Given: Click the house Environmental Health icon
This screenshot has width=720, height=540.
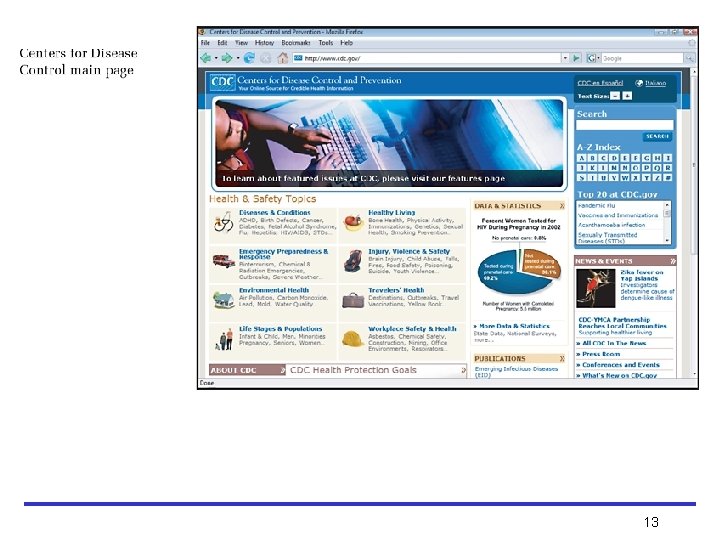Looking at the screenshot, I should click(x=224, y=300).
